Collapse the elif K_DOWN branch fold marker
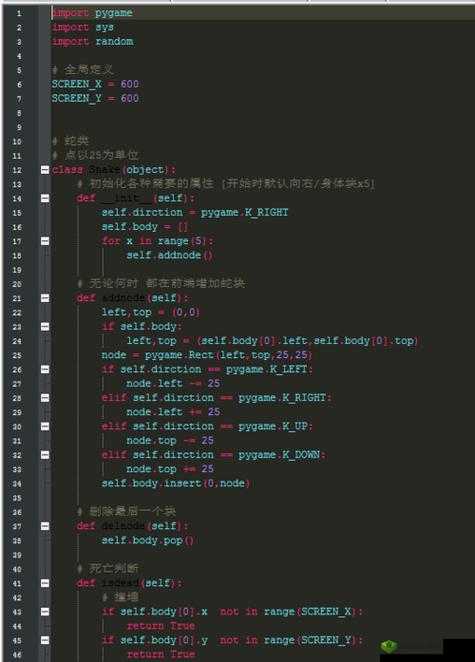The width and height of the screenshot is (475, 662). (x=45, y=455)
